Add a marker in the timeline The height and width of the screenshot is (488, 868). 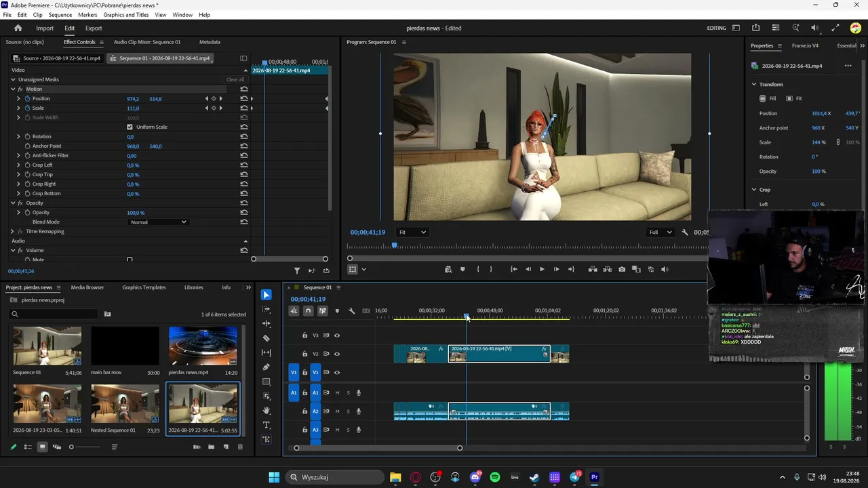tap(337, 311)
